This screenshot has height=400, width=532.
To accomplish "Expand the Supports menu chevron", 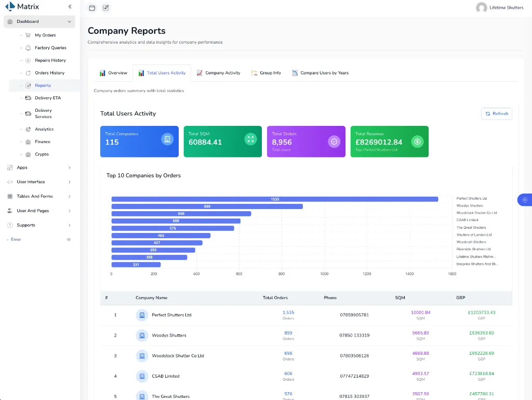I will pos(70,225).
